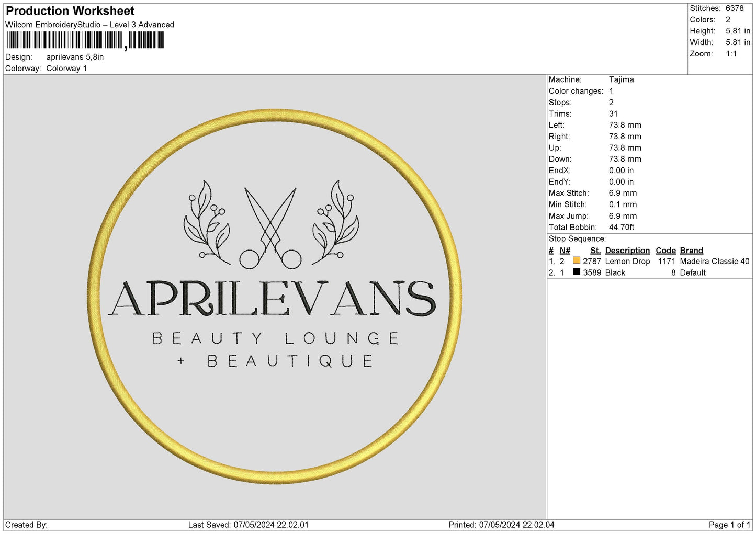Click the thread code 1171

(x=667, y=262)
